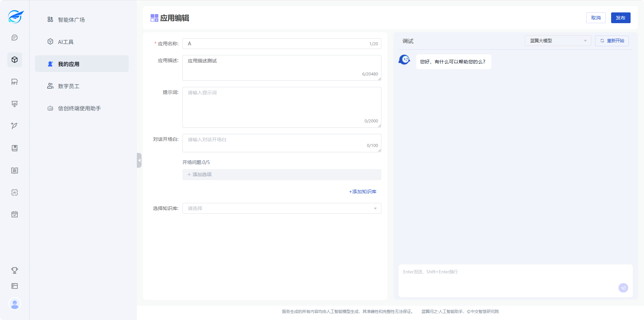
Task: Click the greeting message 您好，有什么可以帮助您的么？
Action: [x=453, y=62]
